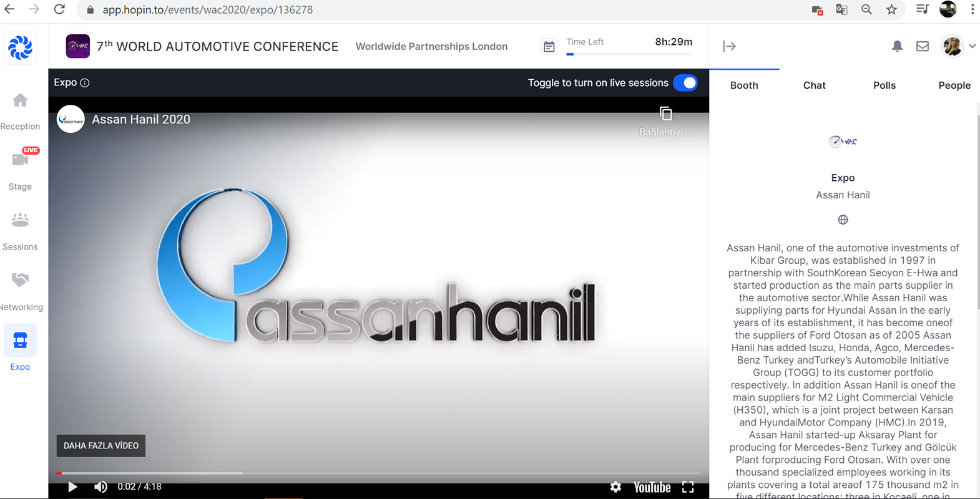Play the video
Viewport: 980px width, 499px height.
click(72, 487)
